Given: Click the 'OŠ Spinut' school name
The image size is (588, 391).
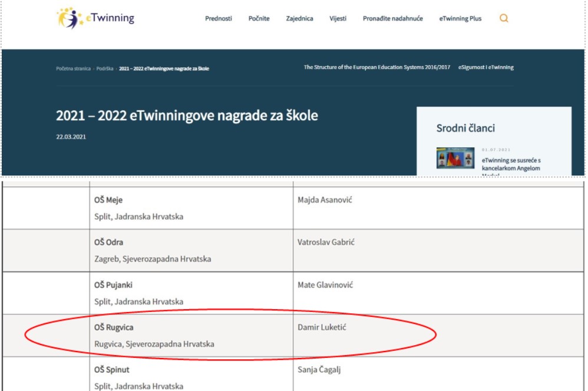Looking at the screenshot, I should pyautogui.click(x=112, y=370).
